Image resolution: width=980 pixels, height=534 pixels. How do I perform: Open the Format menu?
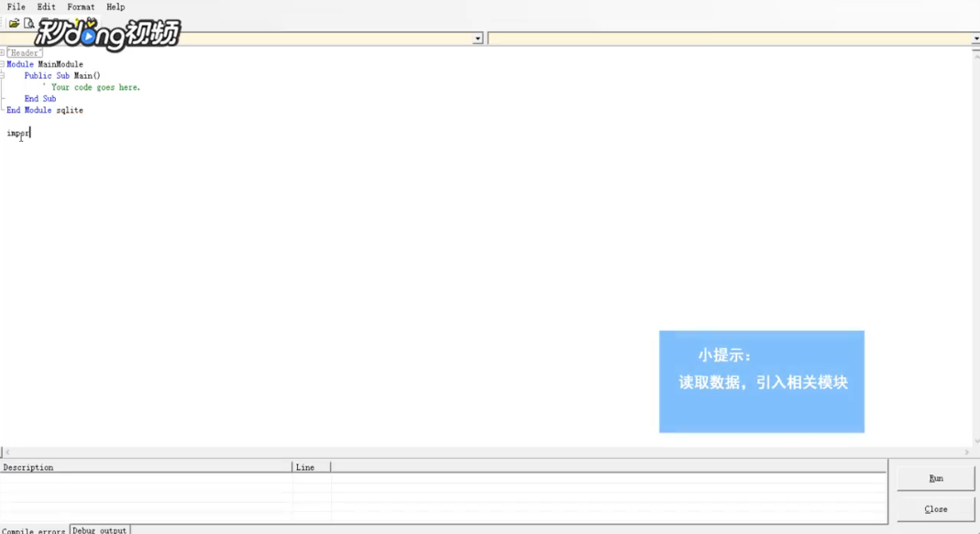click(81, 7)
